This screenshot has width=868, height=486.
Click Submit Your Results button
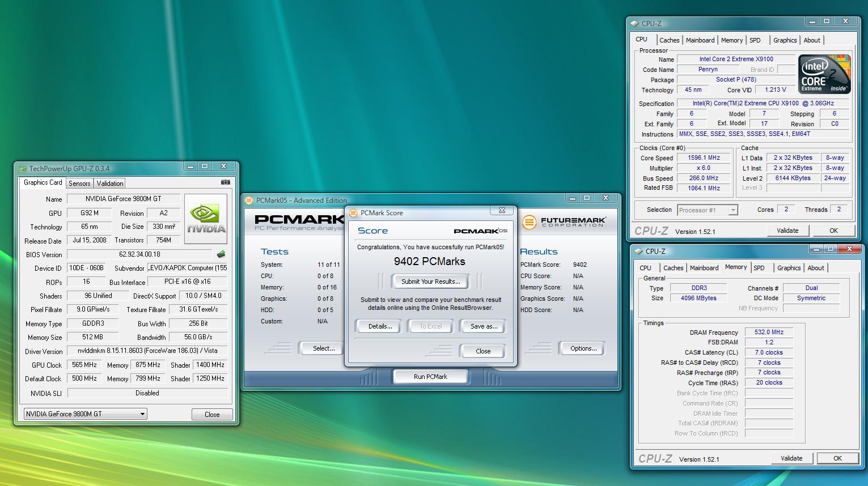pyautogui.click(x=430, y=282)
